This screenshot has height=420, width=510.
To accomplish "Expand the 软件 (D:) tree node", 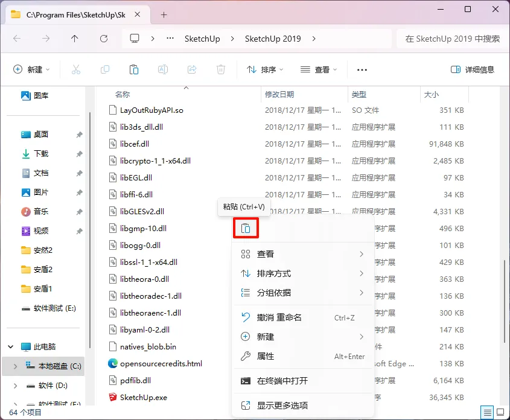I will 15,386.
